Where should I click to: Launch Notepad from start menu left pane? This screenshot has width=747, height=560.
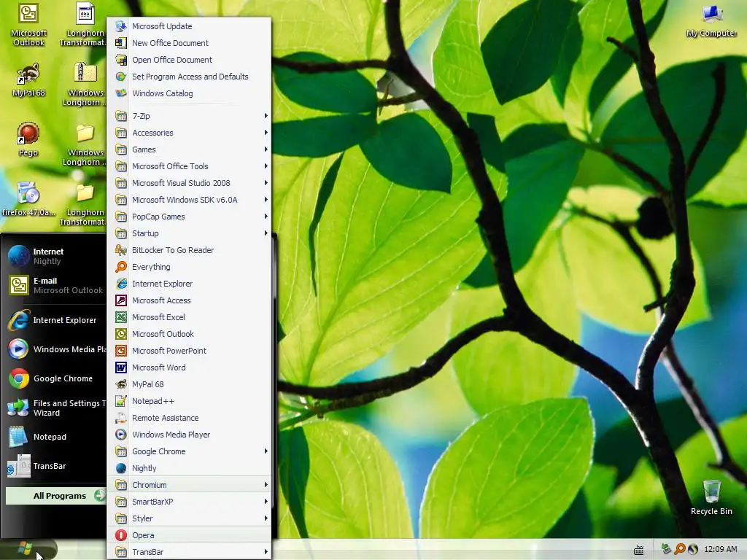pyautogui.click(x=55, y=437)
